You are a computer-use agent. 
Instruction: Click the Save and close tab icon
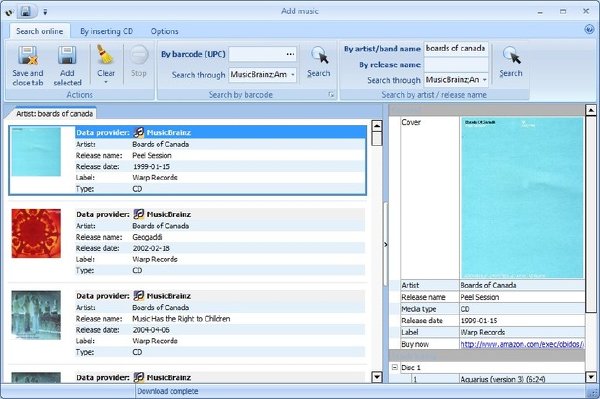[x=28, y=55]
